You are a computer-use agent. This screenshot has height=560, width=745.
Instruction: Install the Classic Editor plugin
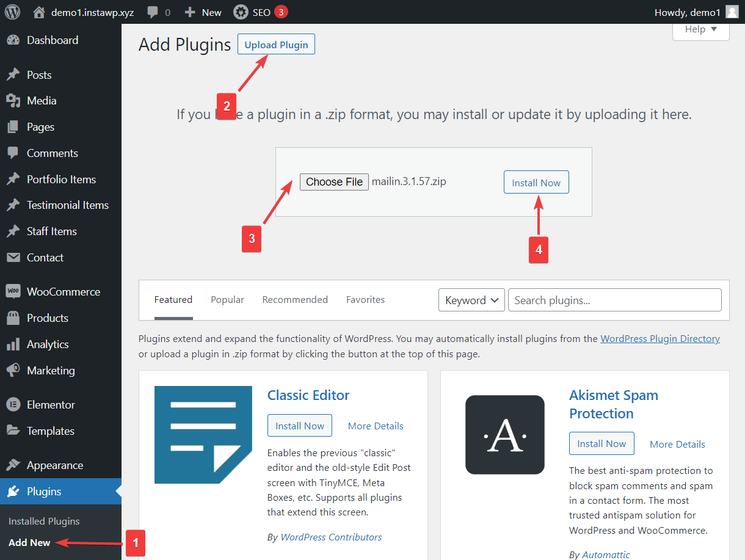point(299,426)
